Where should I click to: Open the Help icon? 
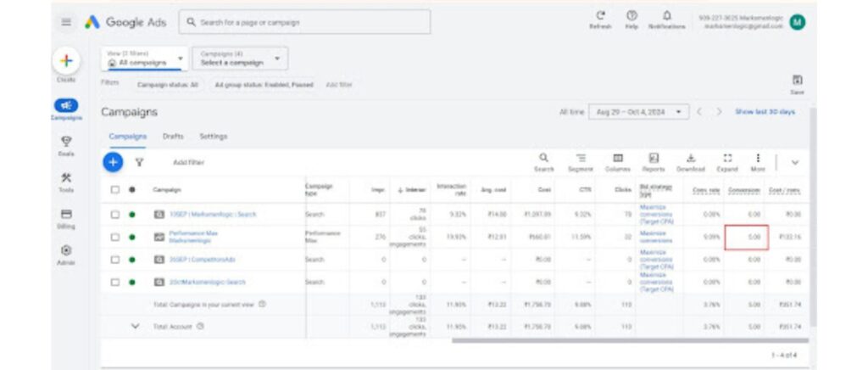632,15
